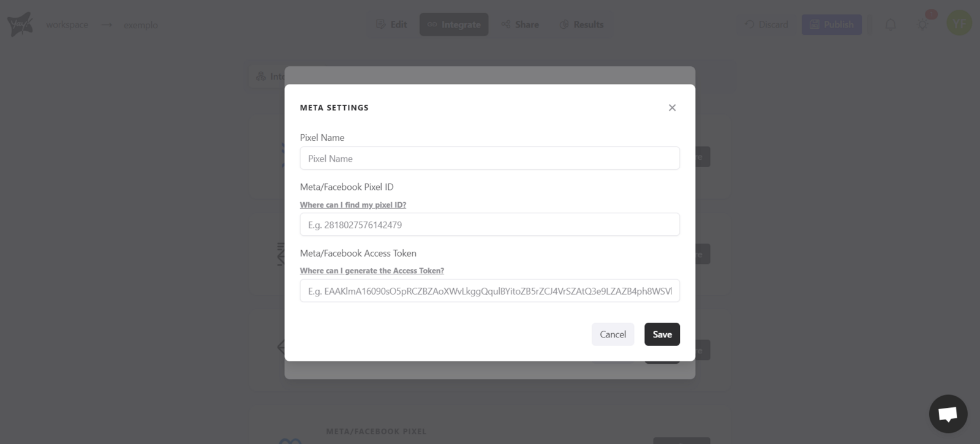Click the Publish button
This screenshot has width=980, height=444.
pyautogui.click(x=831, y=24)
